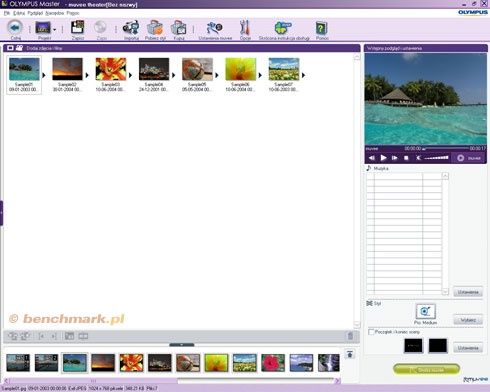
Task: Expand the left edge side panel handle
Action: coord(1,213)
